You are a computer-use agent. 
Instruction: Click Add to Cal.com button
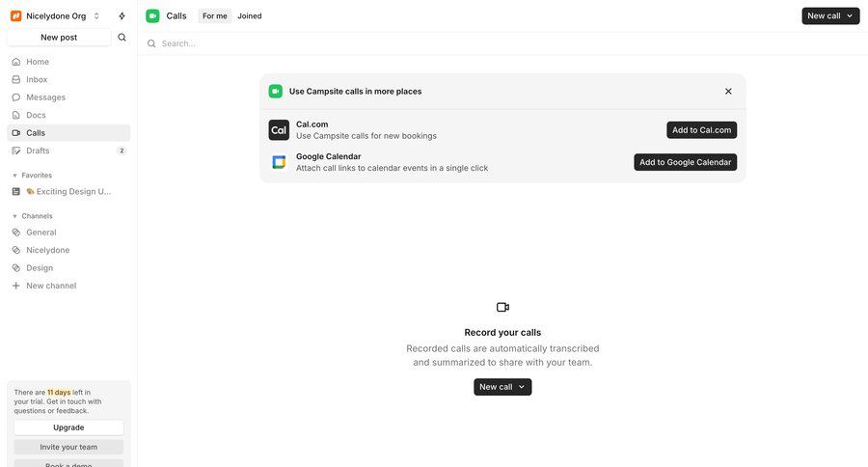701,130
